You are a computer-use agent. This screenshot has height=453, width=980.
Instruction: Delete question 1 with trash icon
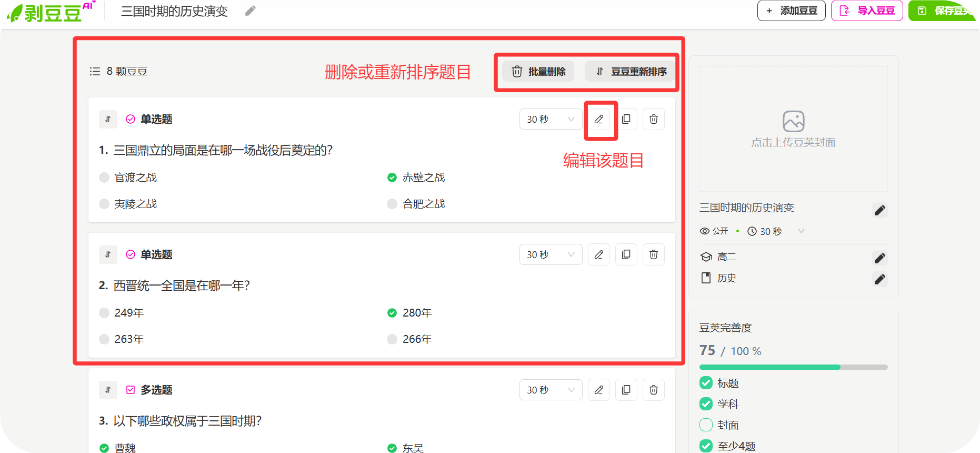point(654,119)
